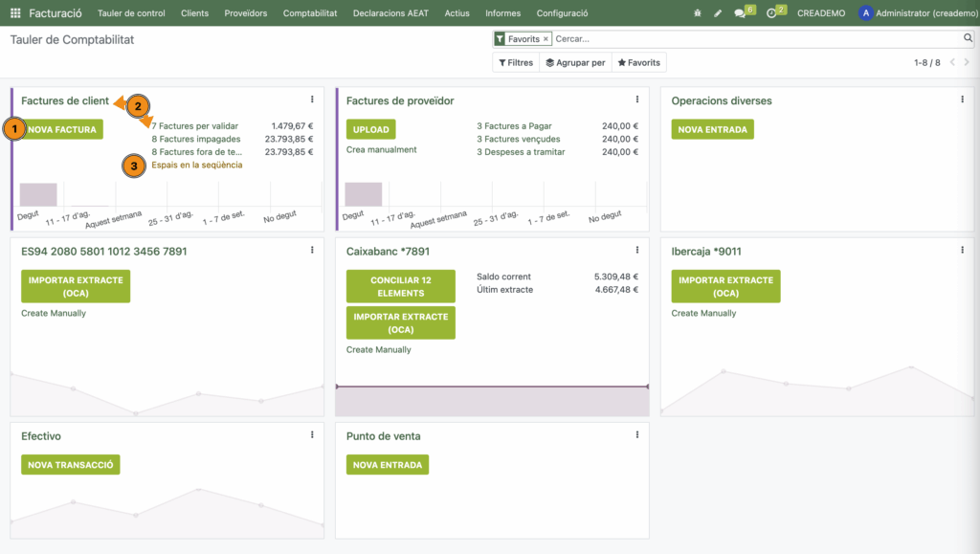Expand the Agrupar per dropdown

575,62
